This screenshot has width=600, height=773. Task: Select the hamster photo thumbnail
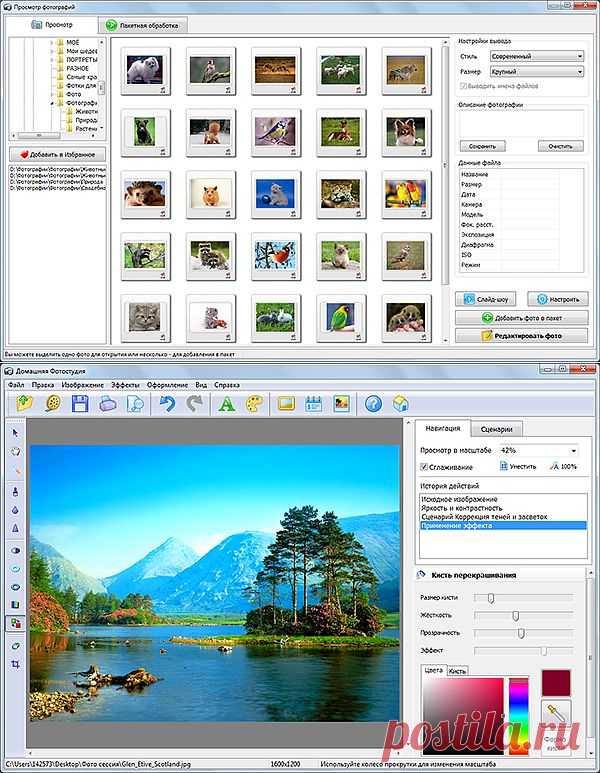click(211, 194)
